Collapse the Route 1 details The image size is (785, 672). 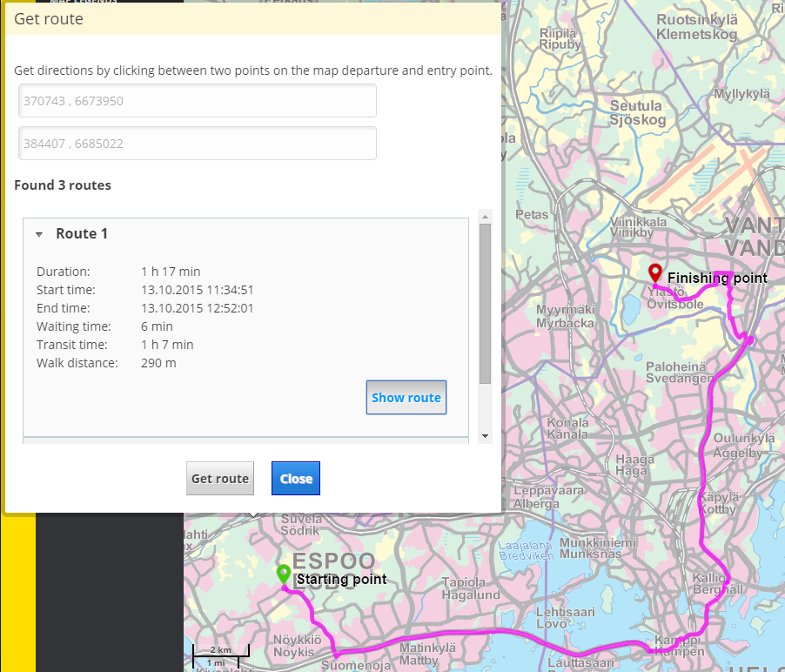tap(38, 233)
